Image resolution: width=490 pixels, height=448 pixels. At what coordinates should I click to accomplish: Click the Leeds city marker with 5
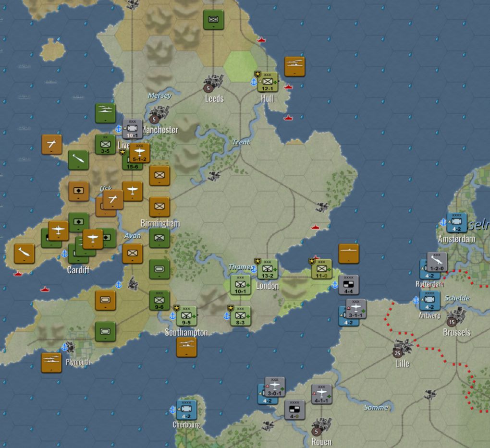pyautogui.click(x=208, y=88)
